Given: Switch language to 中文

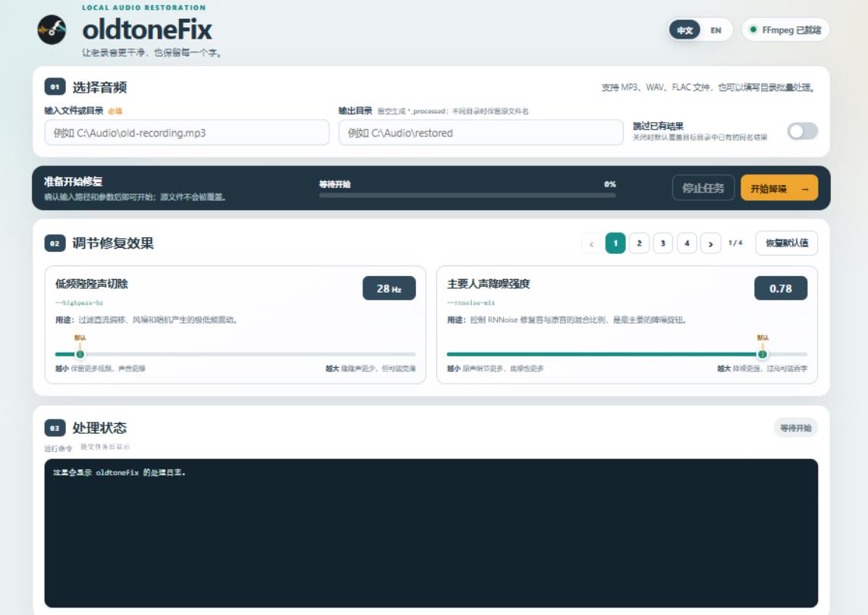Looking at the screenshot, I should [685, 30].
